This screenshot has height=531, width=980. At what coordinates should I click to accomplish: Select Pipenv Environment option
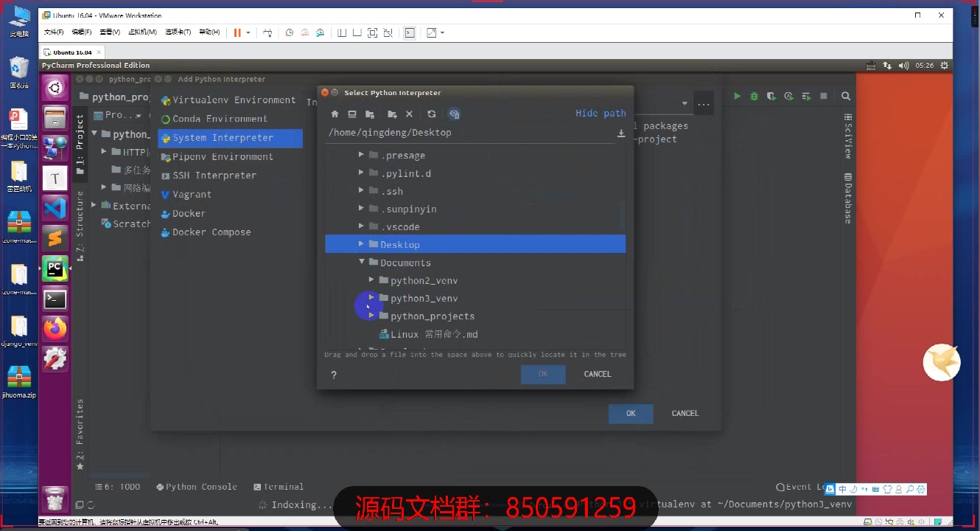coord(229,156)
